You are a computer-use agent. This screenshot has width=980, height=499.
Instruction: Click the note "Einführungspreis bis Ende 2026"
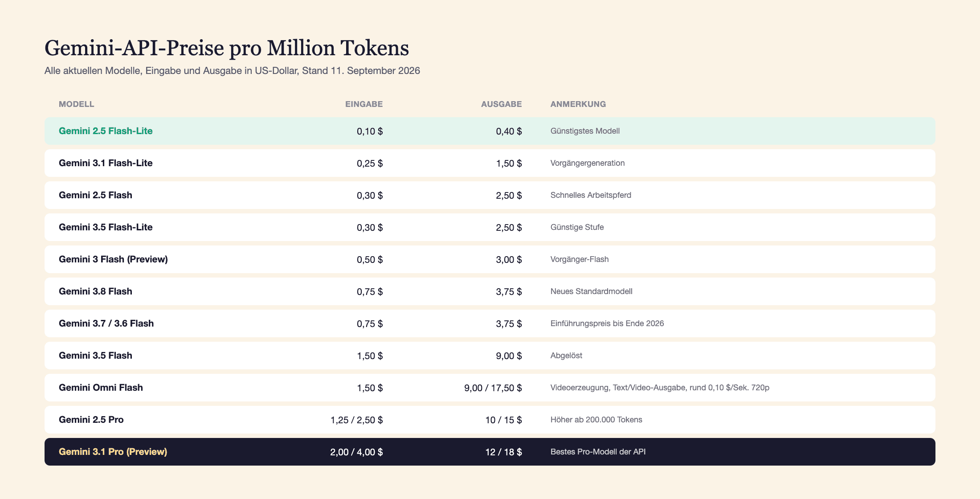point(607,323)
